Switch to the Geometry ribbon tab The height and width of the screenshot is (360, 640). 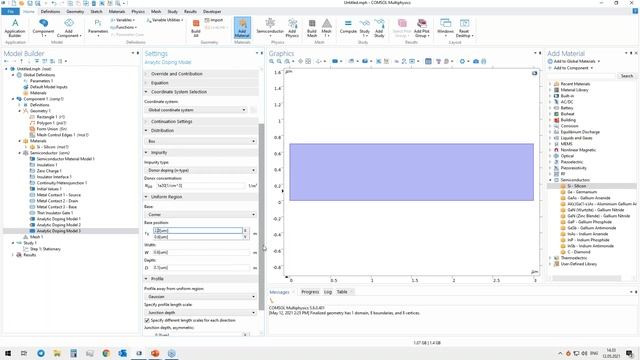(x=75, y=11)
